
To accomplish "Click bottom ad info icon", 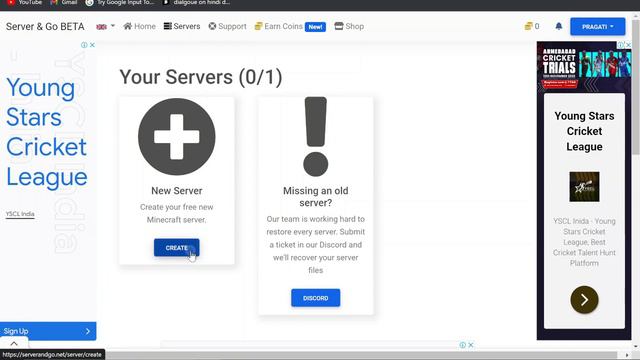I will (462, 345).
